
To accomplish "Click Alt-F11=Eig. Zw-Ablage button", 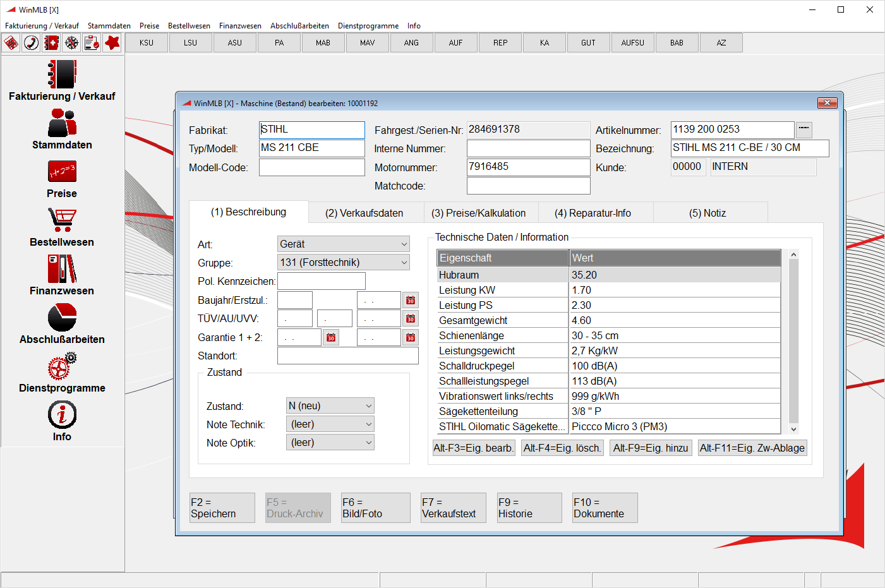I will pyautogui.click(x=752, y=448).
